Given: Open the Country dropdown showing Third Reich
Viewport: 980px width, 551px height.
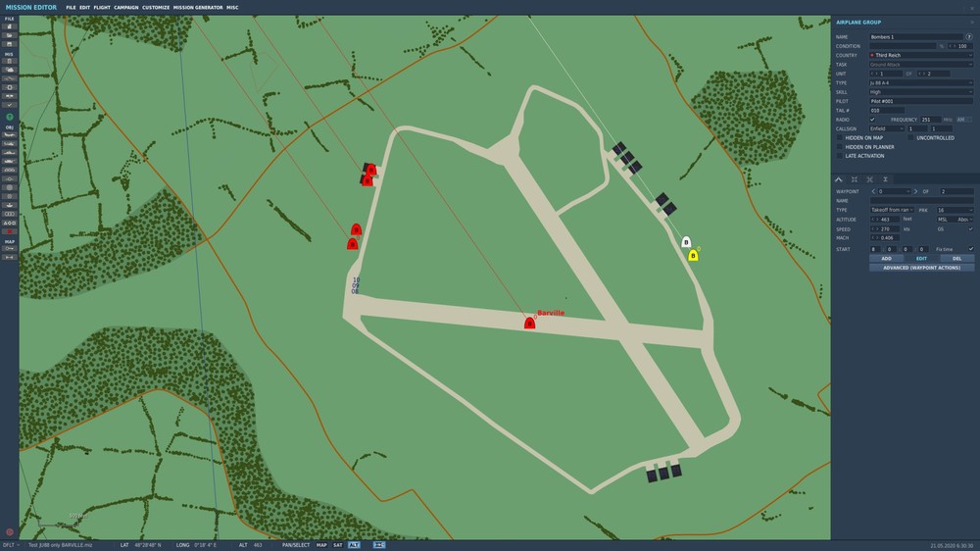Looking at the screenshot, I should coord(921,55).
